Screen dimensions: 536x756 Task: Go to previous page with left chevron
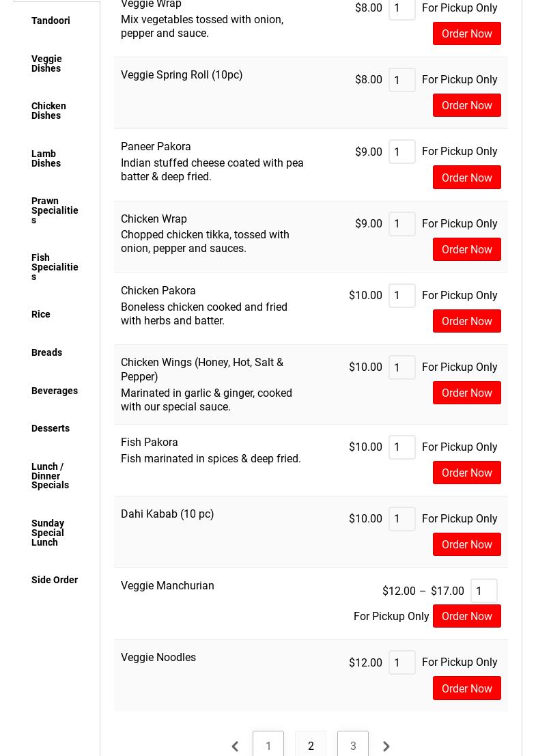pos(235,746)
